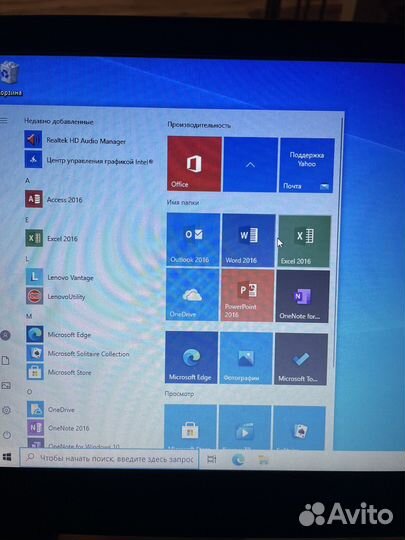This screenshot has width=405, height=540.
Task: Open the Movies & TV tile at the bottom
Action: point(245,428)
